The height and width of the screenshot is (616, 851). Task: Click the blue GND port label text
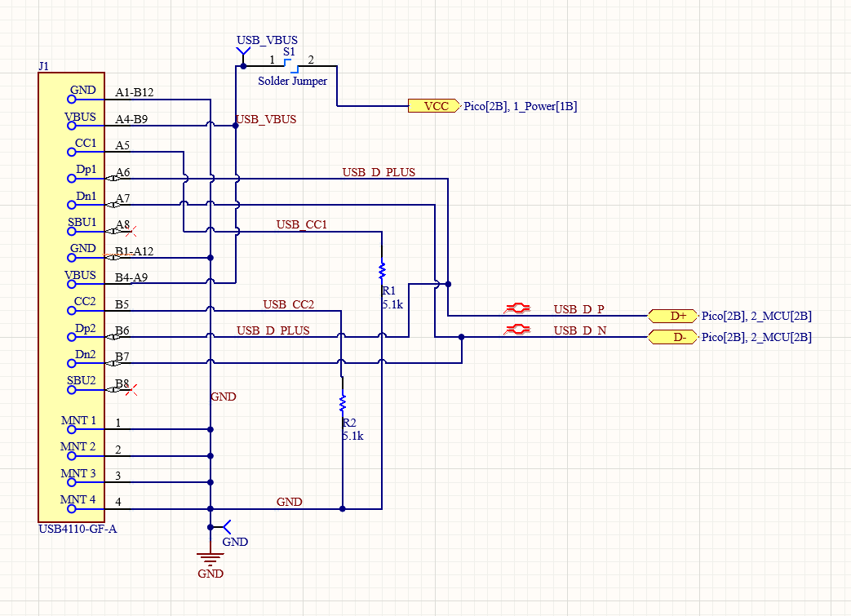point(235,542)
